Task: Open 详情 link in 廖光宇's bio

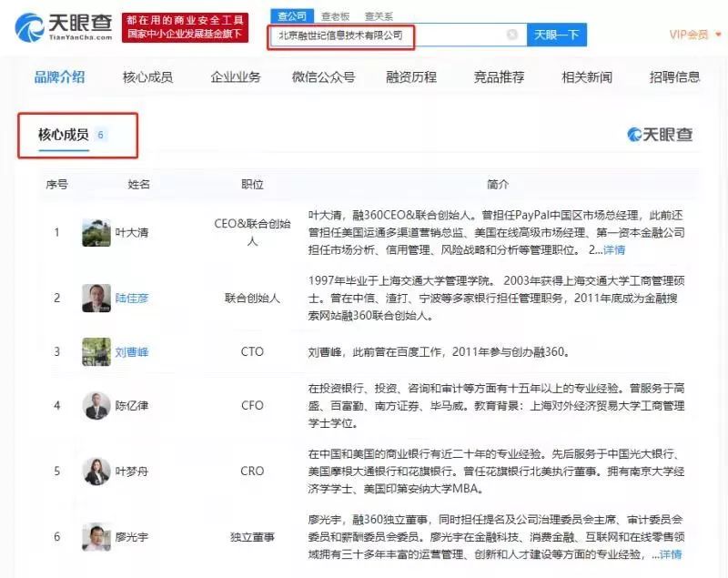Action: [671, 554]
